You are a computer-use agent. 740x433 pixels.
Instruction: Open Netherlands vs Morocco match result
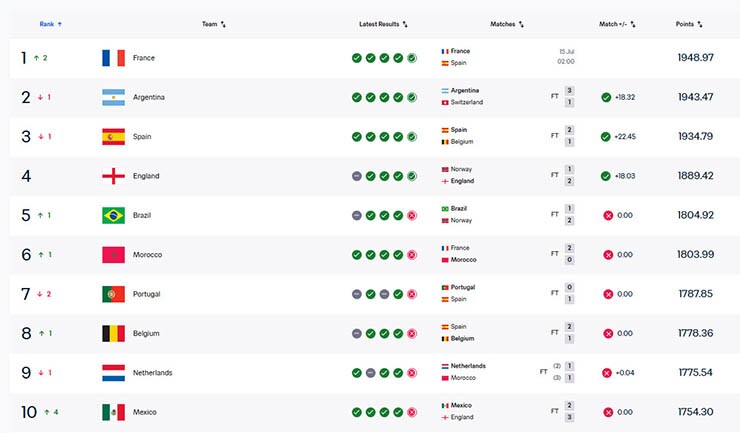pyautogui.click(x=508, y=372)
